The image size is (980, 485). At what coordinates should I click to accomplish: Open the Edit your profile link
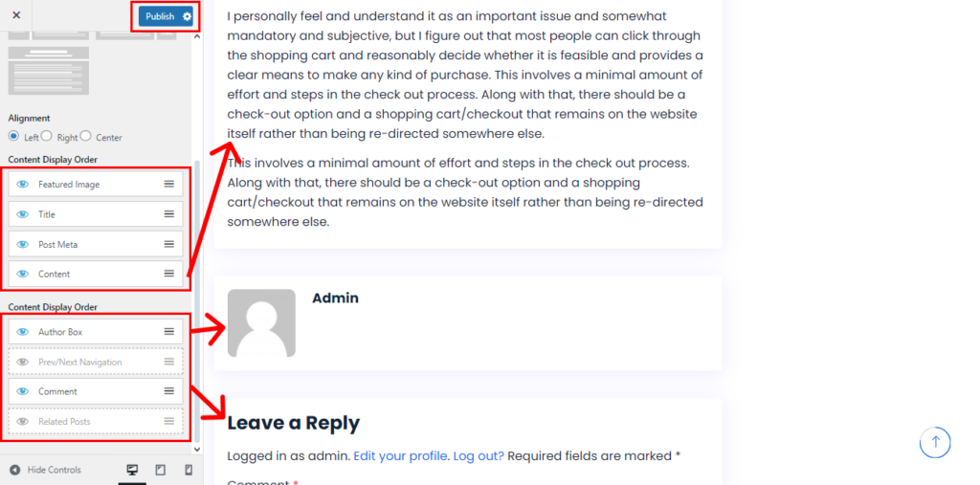pos(400,456)
